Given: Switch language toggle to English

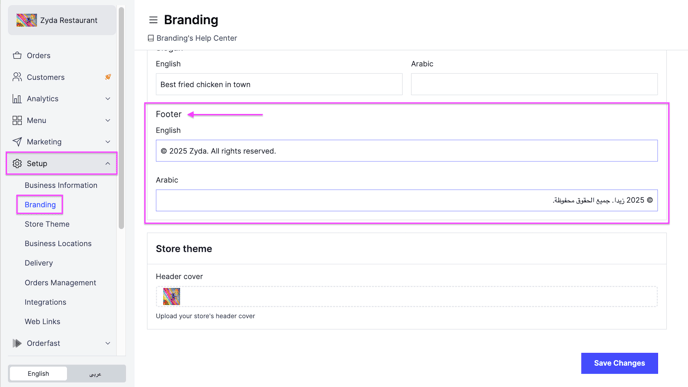Looking at the screenshot, I should 38,373.
